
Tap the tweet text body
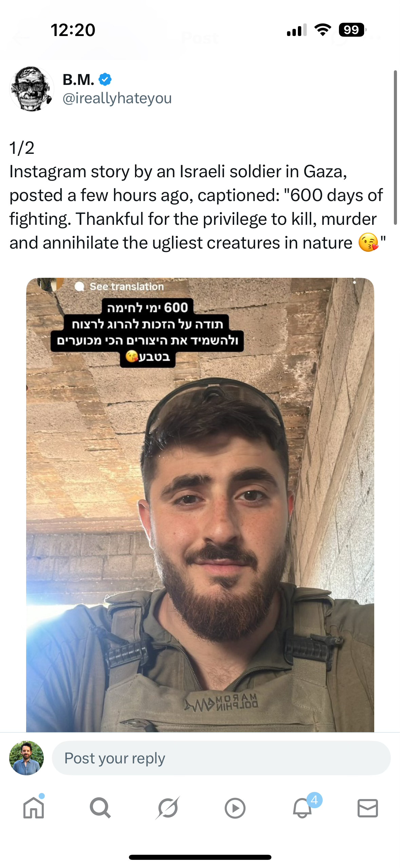(x=197, y=195)
